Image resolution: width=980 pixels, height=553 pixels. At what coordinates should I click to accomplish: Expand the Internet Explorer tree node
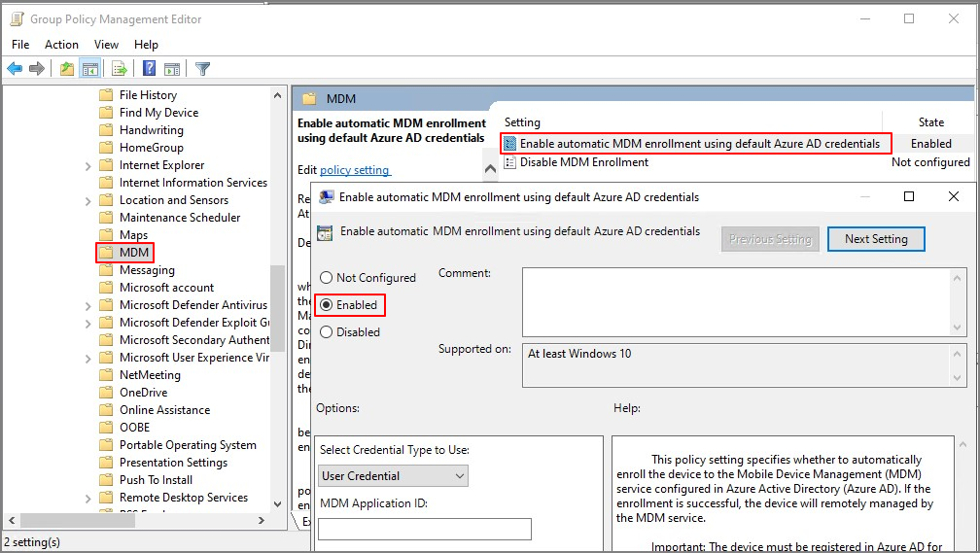88,165
